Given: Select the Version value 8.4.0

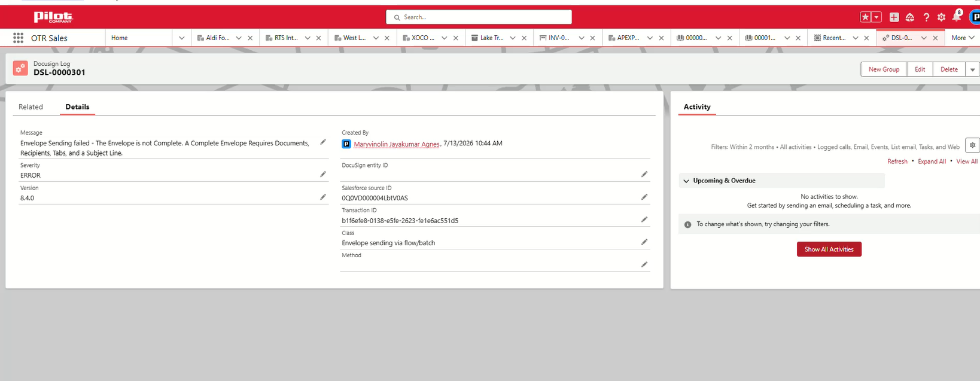Looking at the screenshot, I should click(27, 198).
